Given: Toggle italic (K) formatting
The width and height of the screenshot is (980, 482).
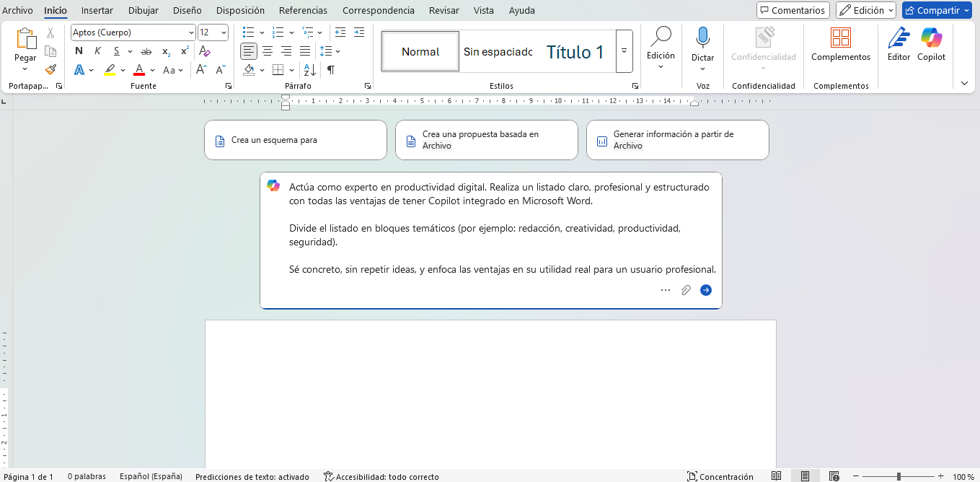Looking at the screenshot, I should pos(97,51).
